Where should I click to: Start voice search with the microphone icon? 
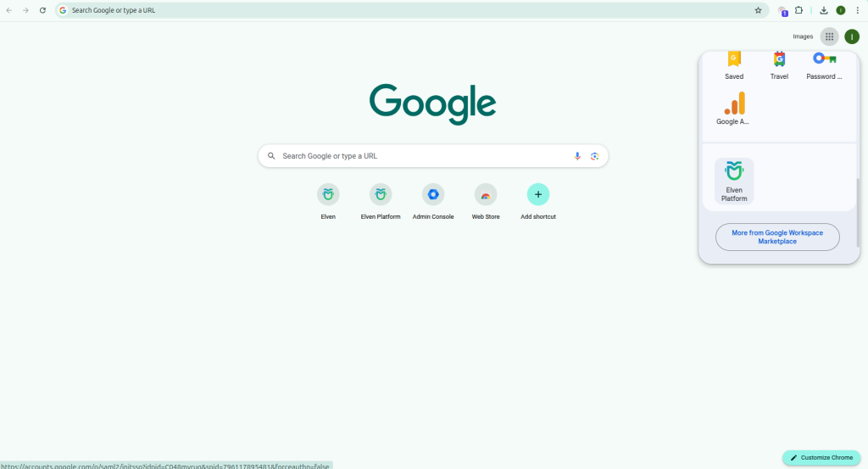click(577, 156)
